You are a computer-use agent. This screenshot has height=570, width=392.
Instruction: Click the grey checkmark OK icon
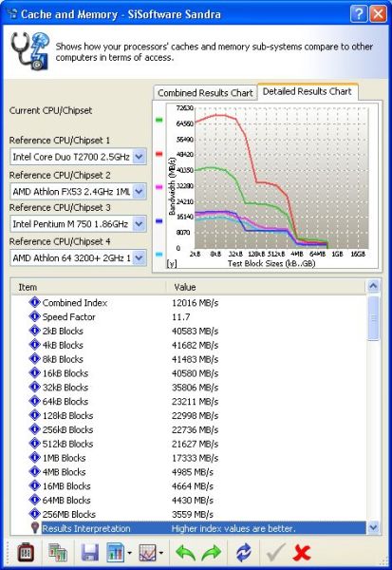point(276,553)
